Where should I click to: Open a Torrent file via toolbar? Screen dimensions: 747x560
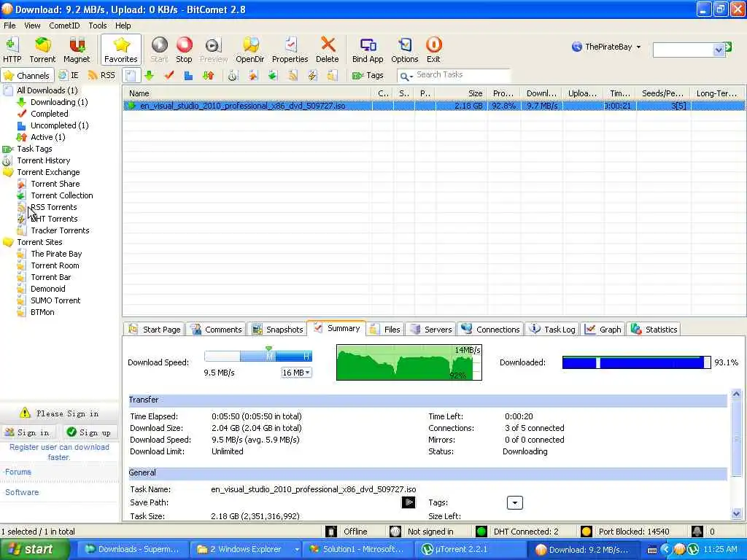point(42,50)
